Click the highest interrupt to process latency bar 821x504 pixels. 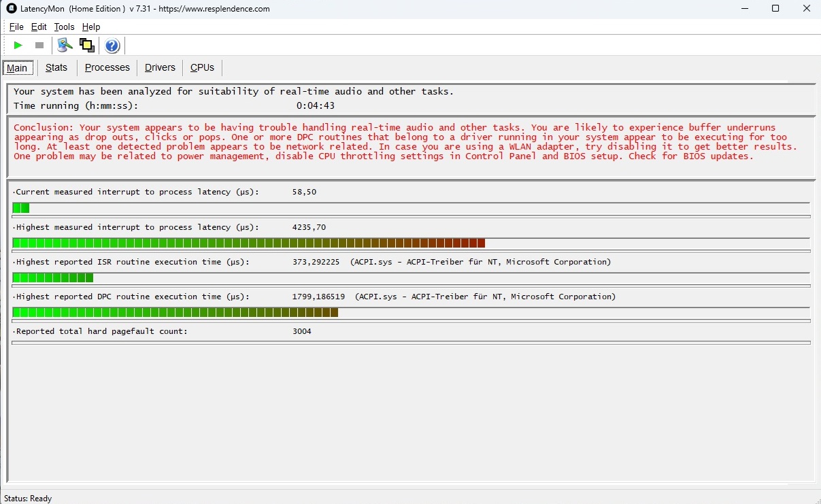click(x=411, y=243)
